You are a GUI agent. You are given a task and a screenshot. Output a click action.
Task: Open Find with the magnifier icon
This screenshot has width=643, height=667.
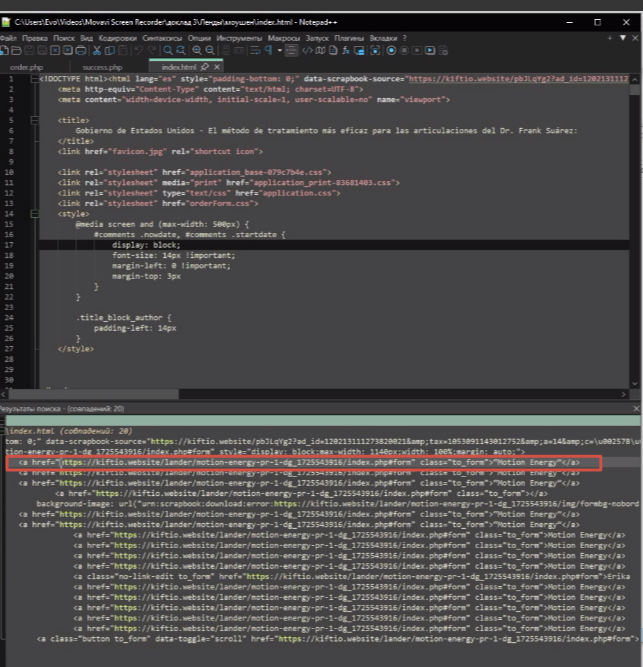[x=167, y=49]
